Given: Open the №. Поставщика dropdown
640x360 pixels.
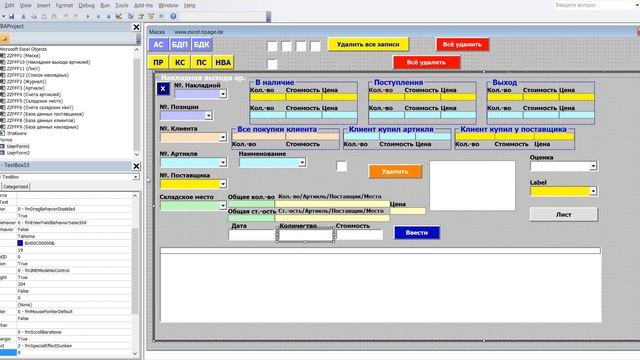Looking at the screenshot, I should [x=223, y=184].
